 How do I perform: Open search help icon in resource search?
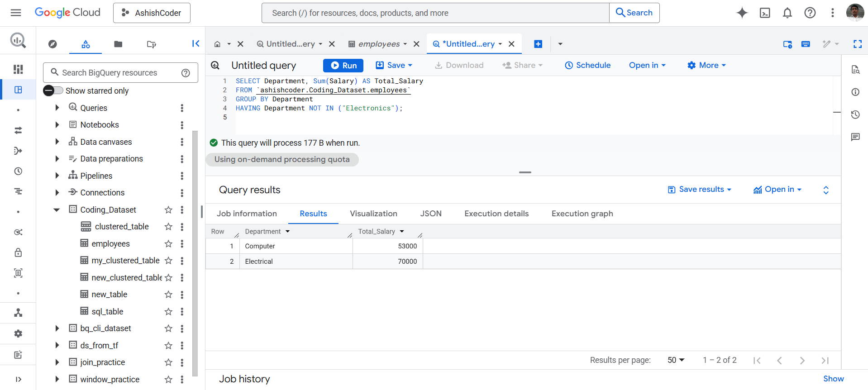coord(186,73)
